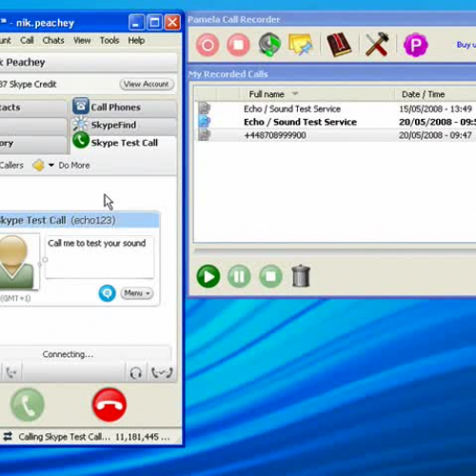The height and width of the screenshot is (476, 476).
Task: Click the Call Phones icon in Skype
Action: click(81, 107)
